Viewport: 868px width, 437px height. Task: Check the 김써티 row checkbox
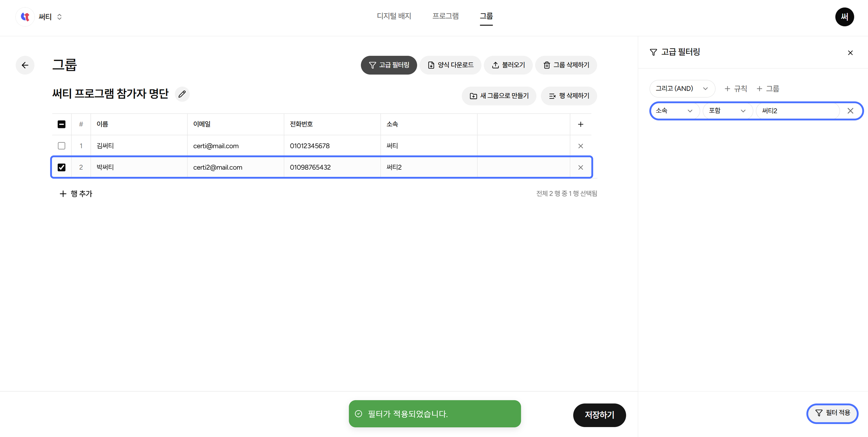tap(61, 146)
